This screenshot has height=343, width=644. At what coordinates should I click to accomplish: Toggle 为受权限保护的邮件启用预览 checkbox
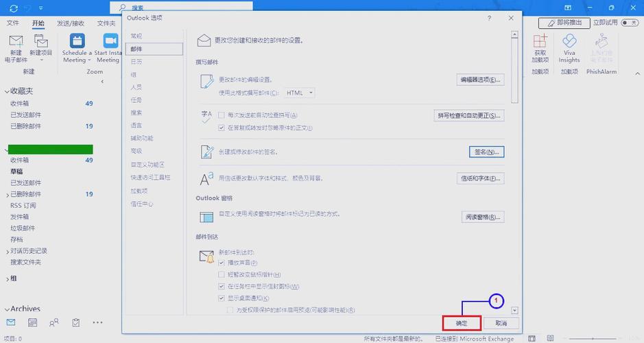[x=230, y=309]
